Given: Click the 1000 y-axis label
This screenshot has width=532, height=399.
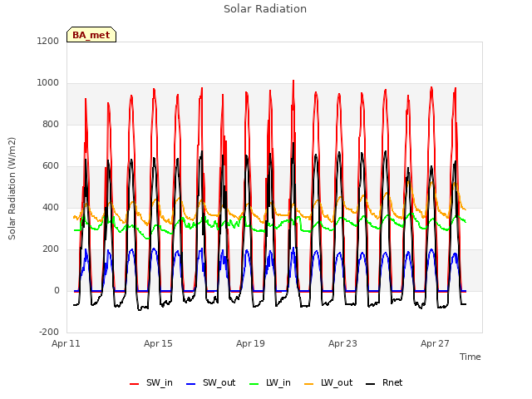Looking at the screenshot, I should pyautogui.click(x=48, y=83).
